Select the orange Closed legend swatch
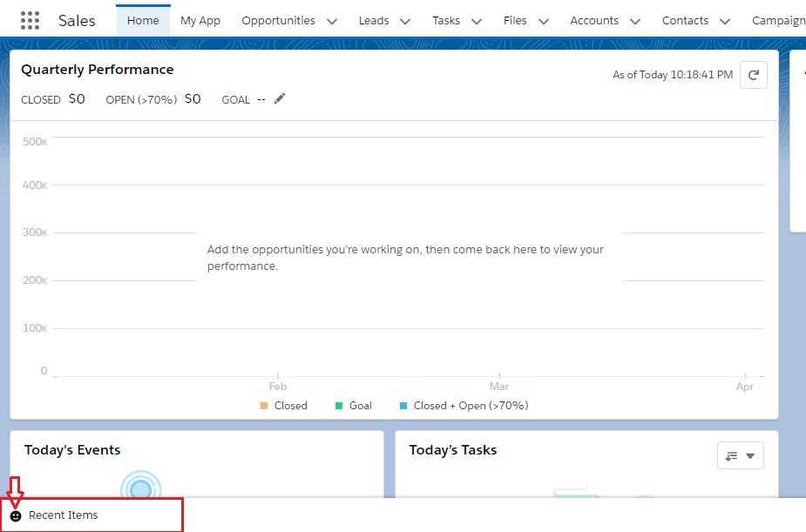Viewport: 806px width, 532px height. [266, 405]
